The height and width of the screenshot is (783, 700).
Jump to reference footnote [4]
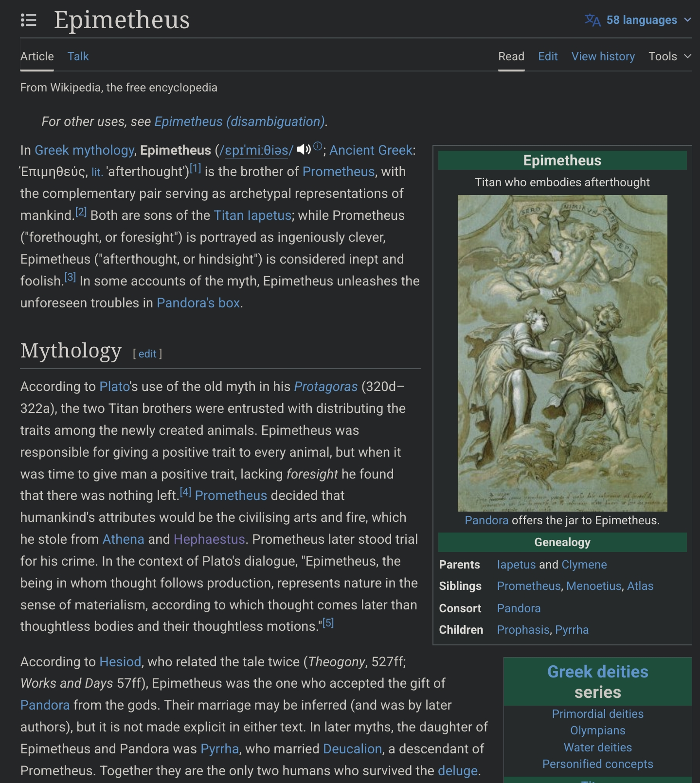coord(185,492)
